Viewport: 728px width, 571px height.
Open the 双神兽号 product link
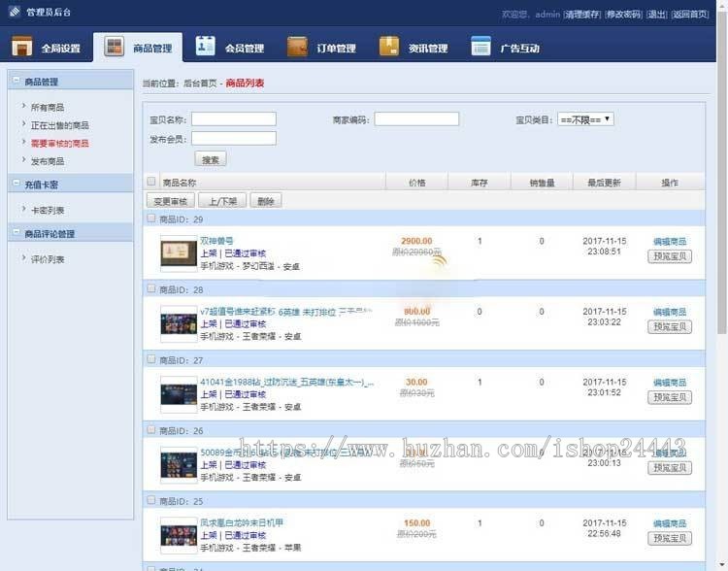(x=216, y=241)
